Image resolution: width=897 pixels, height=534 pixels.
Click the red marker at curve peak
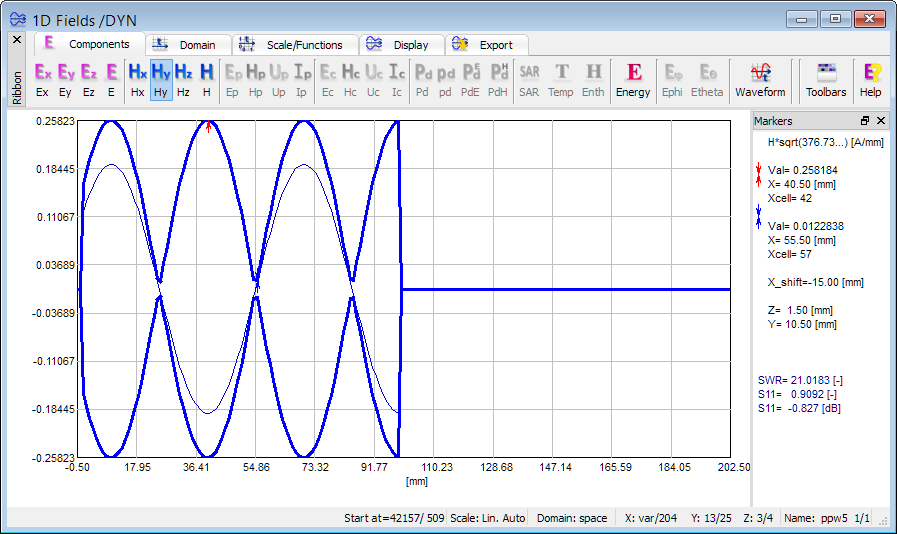pyautogui.click(x=208, y=126)
